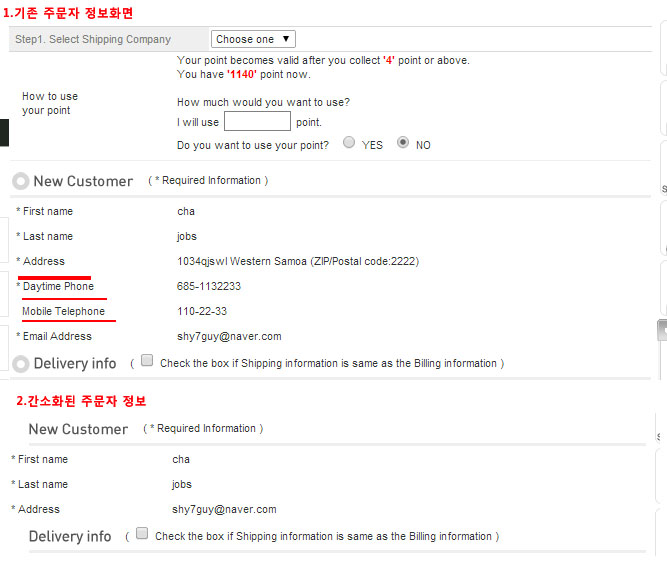Click the underlined Mobile Telephone label
667x563 pixels.
63,312
